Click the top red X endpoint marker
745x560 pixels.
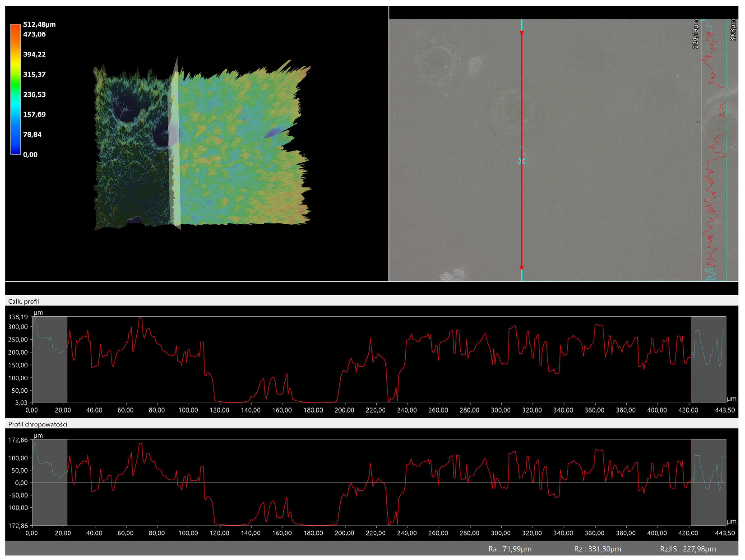click(x=522, y=32)
